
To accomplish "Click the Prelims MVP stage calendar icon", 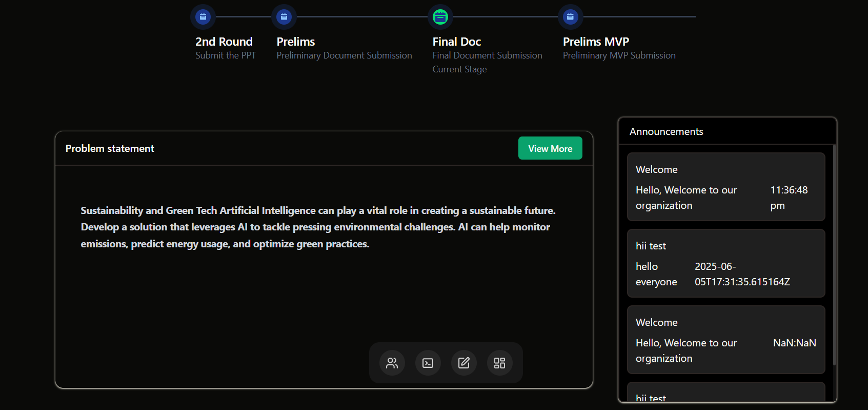I will tap(570, 17).
